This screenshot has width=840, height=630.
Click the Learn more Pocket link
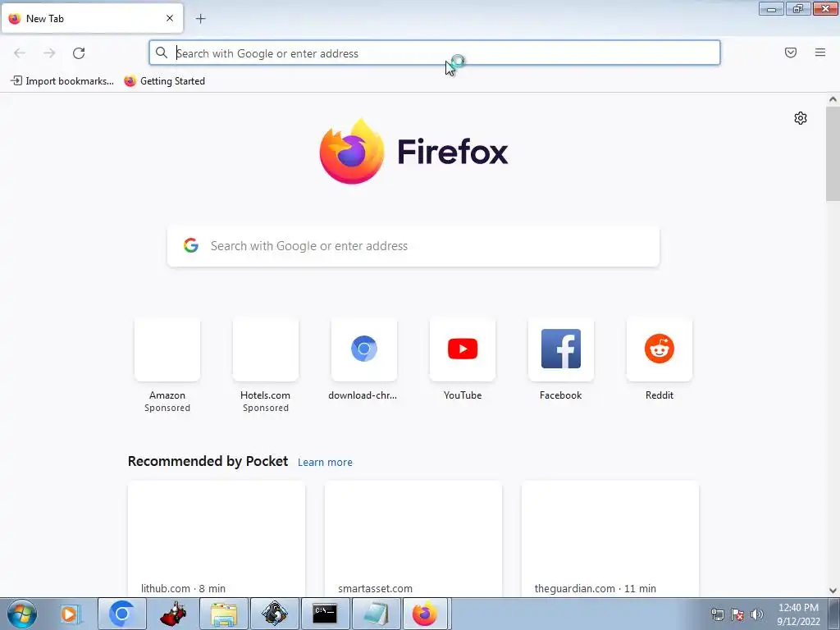point(325,463)
